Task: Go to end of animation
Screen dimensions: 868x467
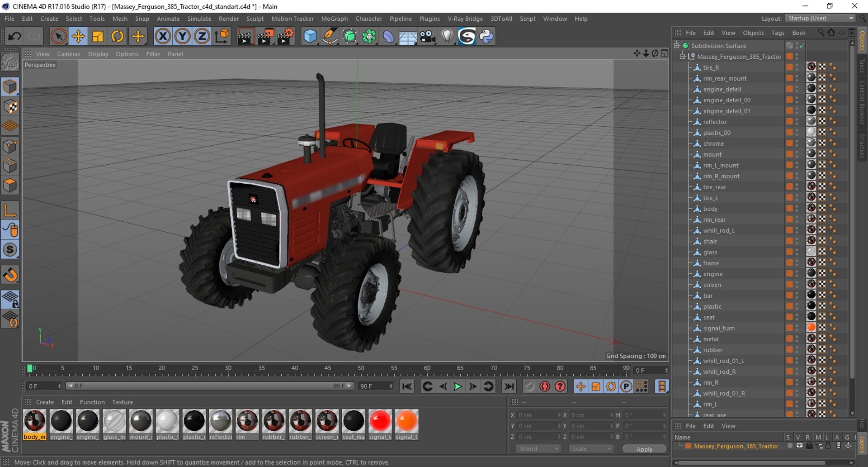Action: 509,386
